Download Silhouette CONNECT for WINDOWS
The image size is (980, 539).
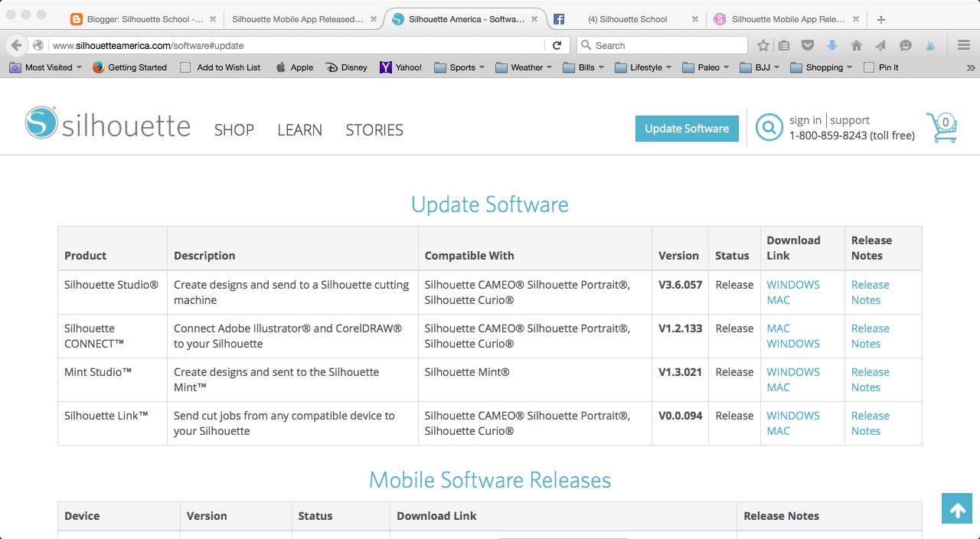coord(793,344)
